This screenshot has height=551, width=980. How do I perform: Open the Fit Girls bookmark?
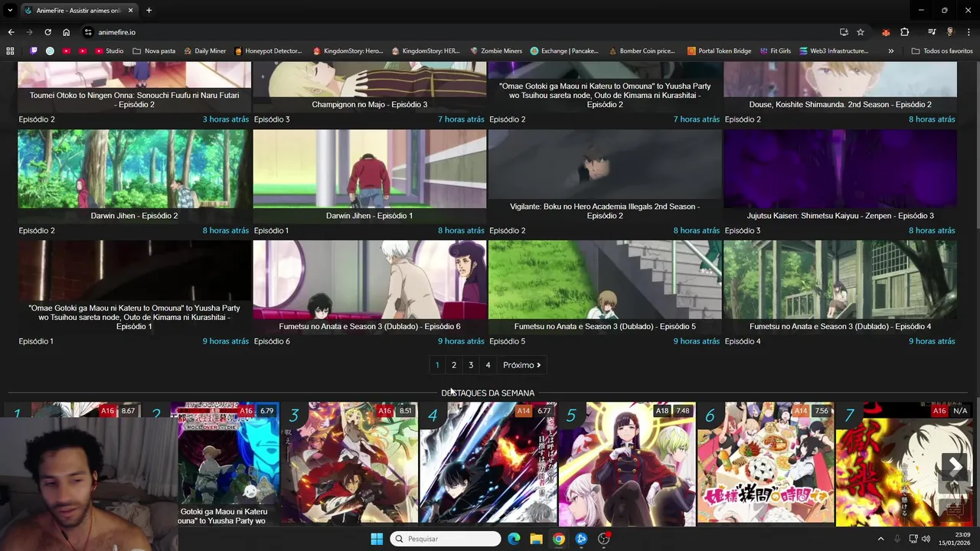[775, 51]
